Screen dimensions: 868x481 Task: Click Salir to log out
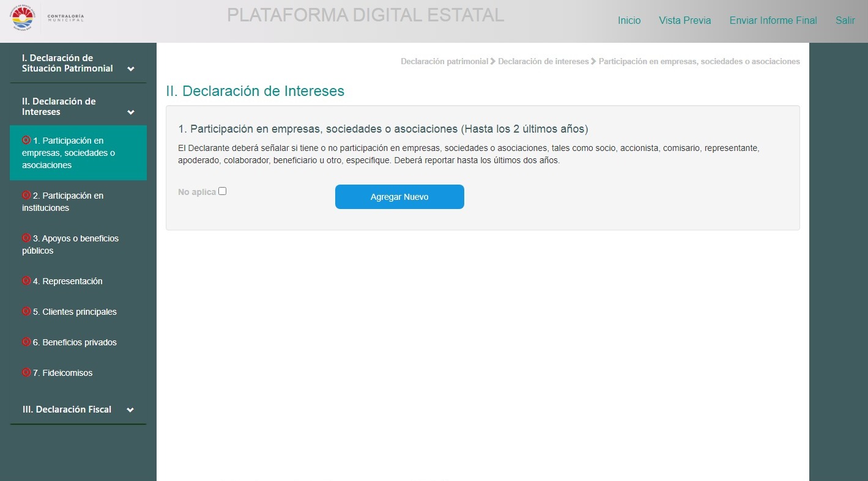845,21
